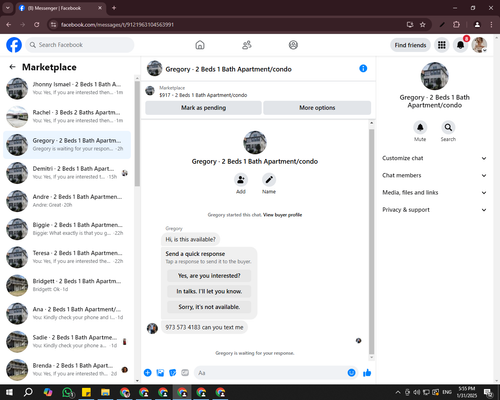Open the browser extensions puzzle icon
This screenshot has width=500, height=400.
pyautogui.click(x=456, y=25)
